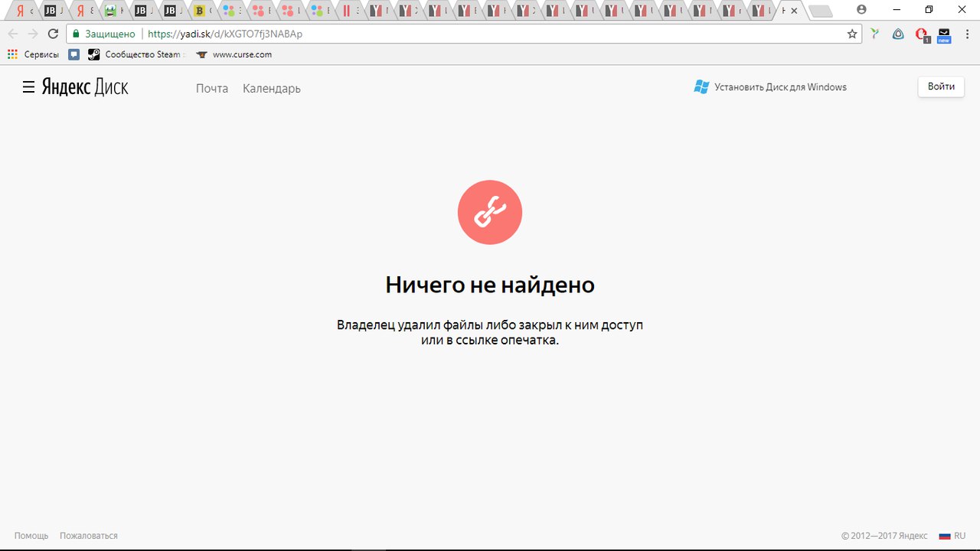This screenshot has width=980, height=551.
Task: Click the blue chat bubble bookmark icon
Action: [73, 54]
